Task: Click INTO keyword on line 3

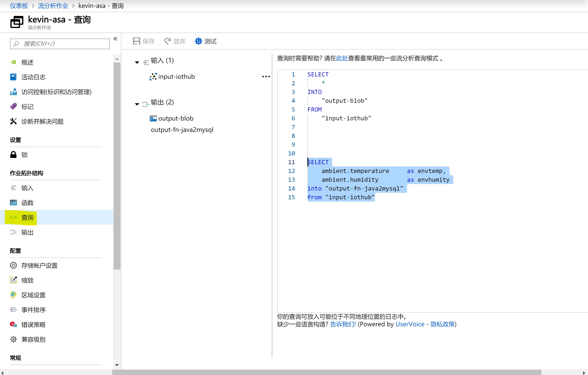Action: click(x=315, y=92)
